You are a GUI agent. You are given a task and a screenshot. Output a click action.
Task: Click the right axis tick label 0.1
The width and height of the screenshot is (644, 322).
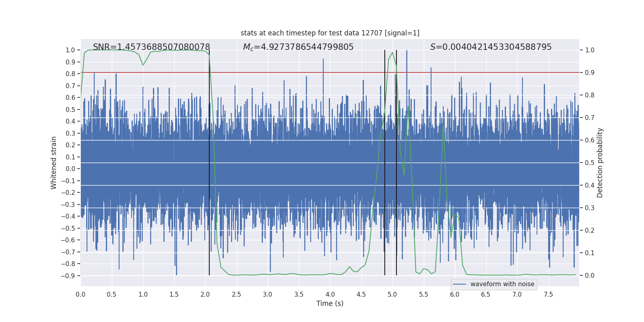[x=590, y=253]
